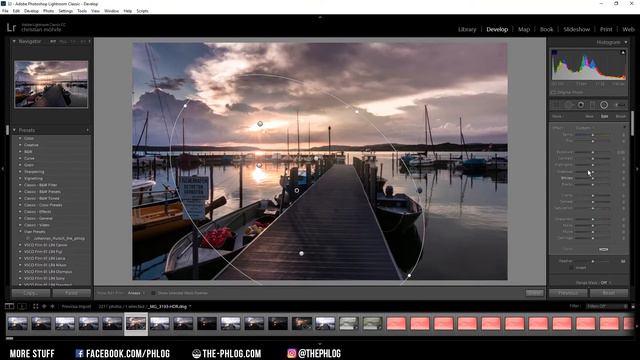
Task: Expand the Color preset group
Action: (20, 138)
